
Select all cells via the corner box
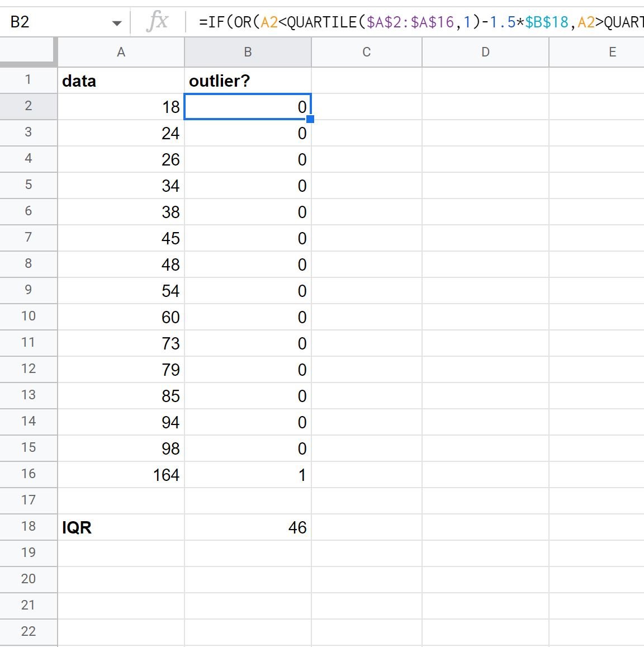[x=28, y=52]
